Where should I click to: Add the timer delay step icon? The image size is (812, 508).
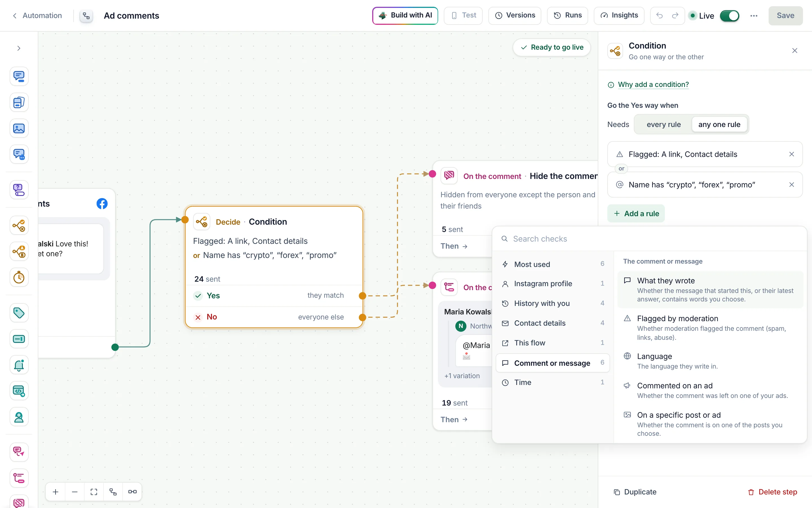tap(19, 277)
